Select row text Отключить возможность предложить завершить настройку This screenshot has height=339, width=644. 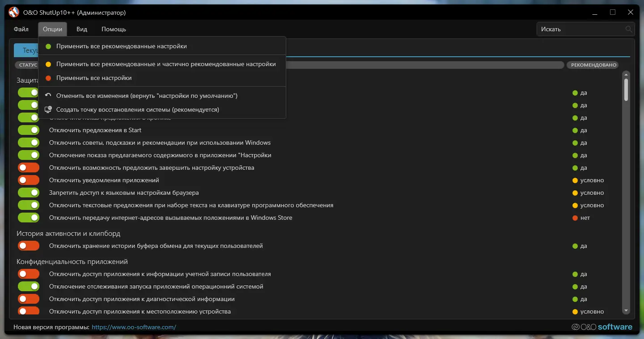click(x=152, y=168)
